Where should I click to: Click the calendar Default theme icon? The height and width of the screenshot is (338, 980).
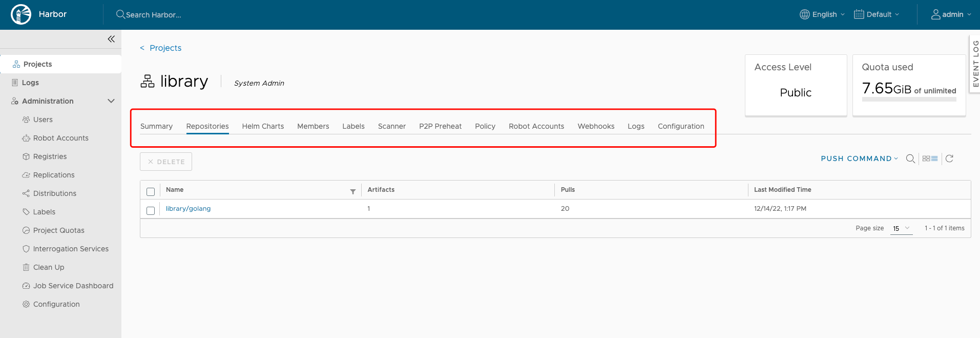coord(859,14)
